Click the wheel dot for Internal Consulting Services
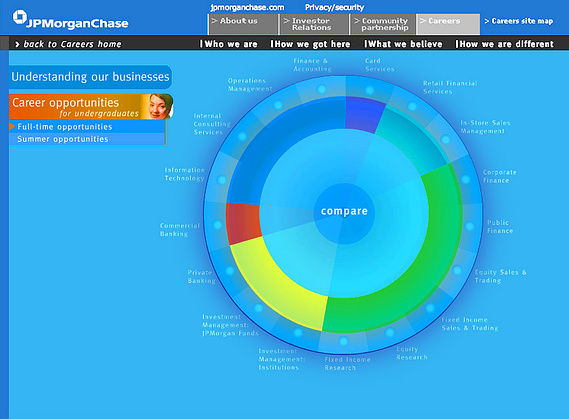Viewport: 569px width, 419px height. tap(242, 137)
